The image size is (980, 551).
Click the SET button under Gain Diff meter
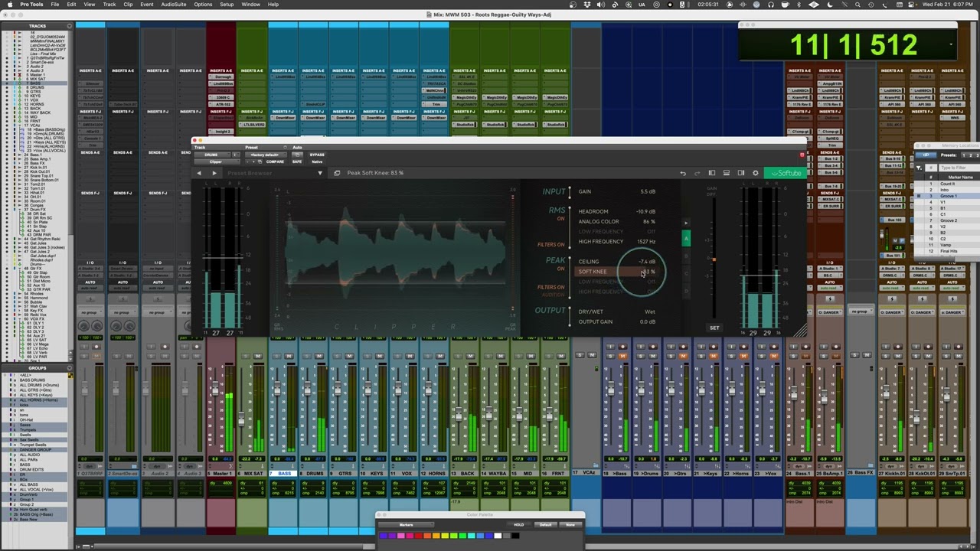point(714,328)
